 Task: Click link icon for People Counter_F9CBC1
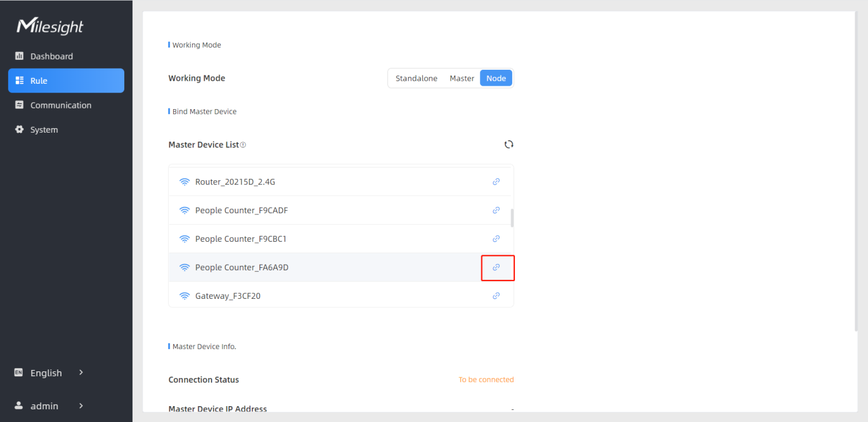point(496,239)
